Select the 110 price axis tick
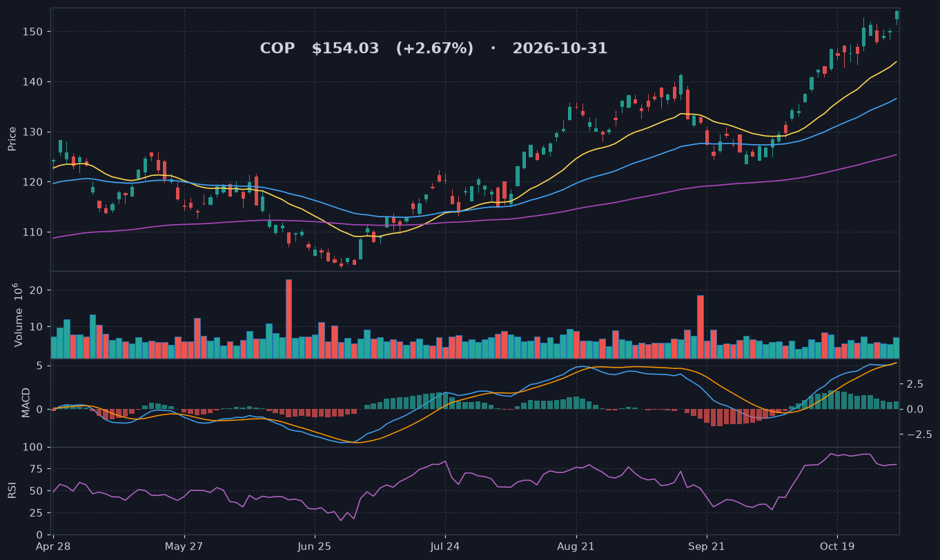 [x=35, y=232]
